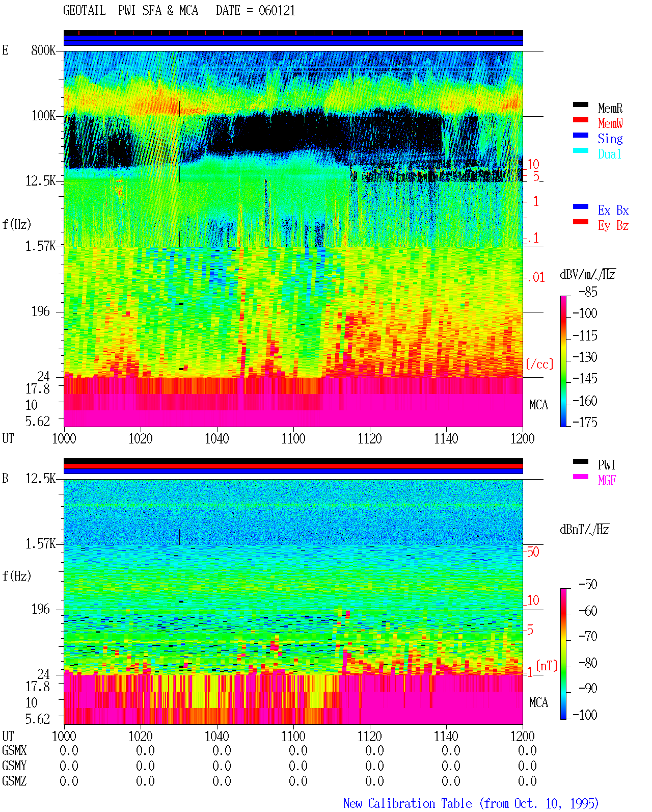The image size is (652, 812).
Task: Click the '-50' color scale value
Action: (588, 584)
